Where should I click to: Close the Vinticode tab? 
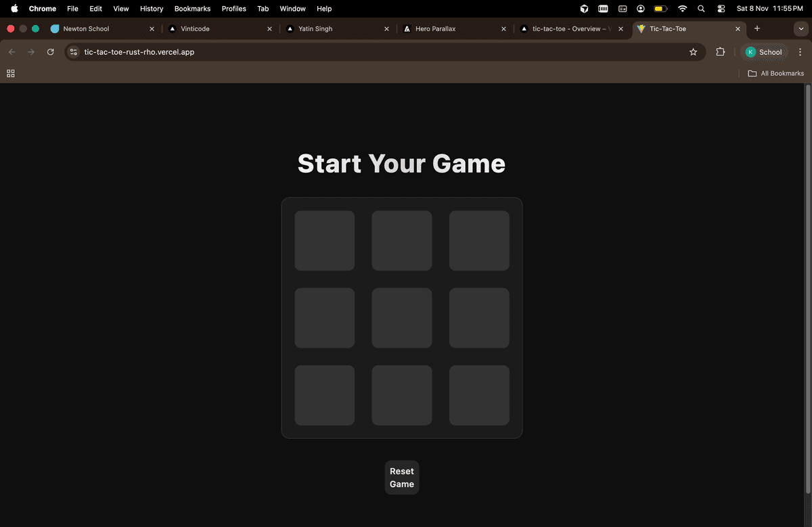[x=269, y=29]
